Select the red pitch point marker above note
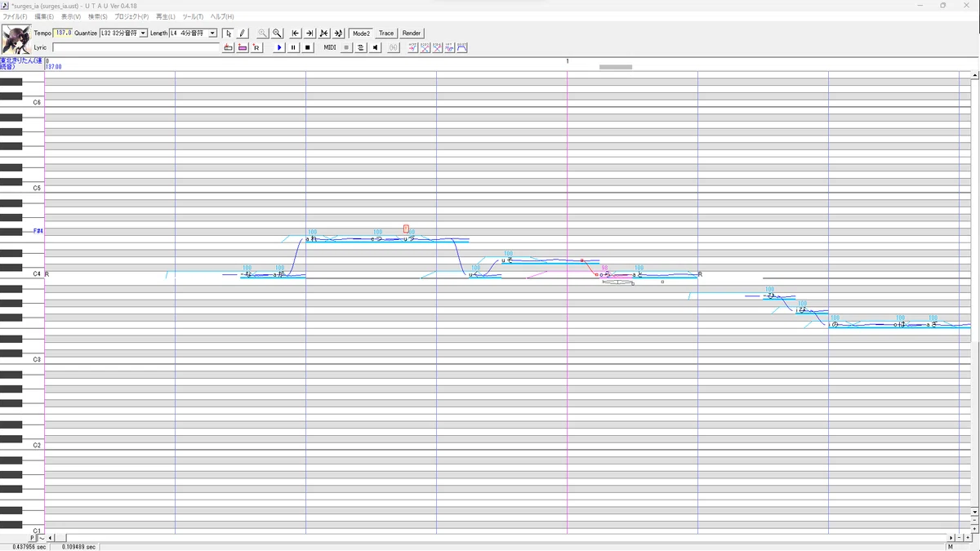This screenshot has width=980, height=551. click(x=406, y=229)
